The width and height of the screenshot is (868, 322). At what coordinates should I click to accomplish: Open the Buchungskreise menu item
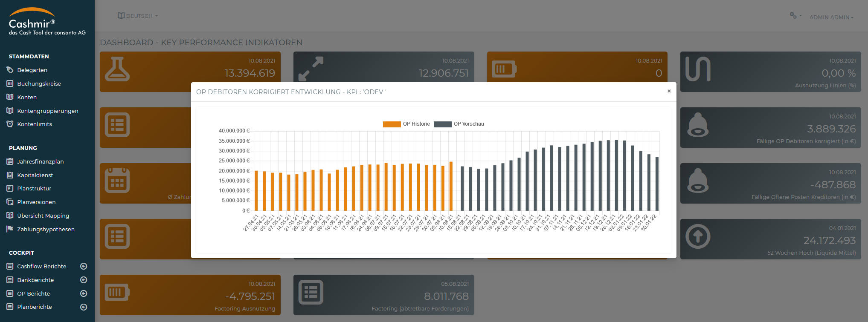click(39, 83)
